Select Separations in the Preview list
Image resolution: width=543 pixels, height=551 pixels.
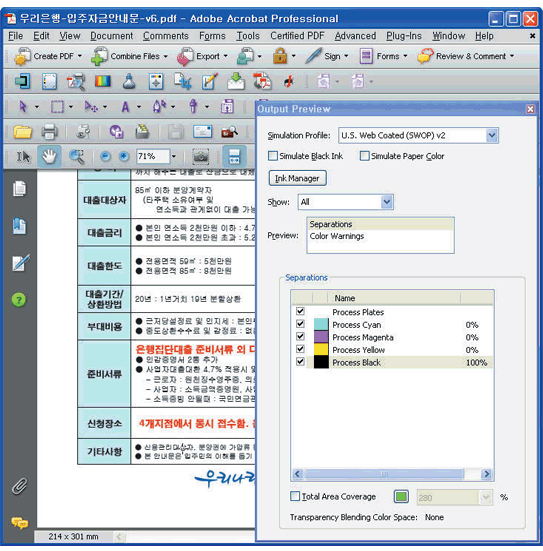click(380, 224)
